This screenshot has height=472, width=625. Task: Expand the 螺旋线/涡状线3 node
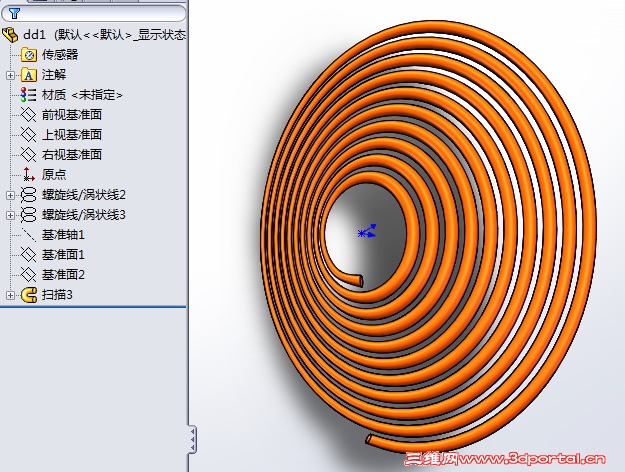pos(10,215)
